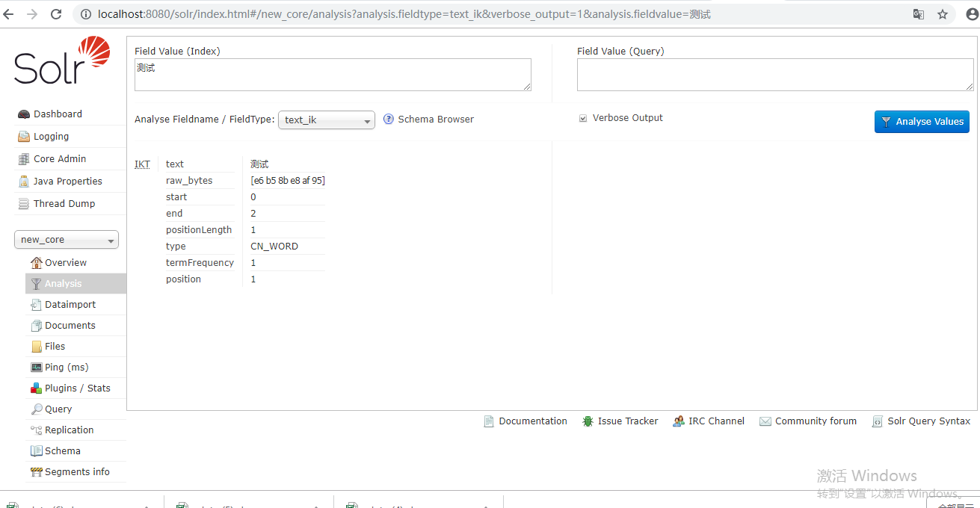980x508 pixels.
Task: Toggle the Verbose Output checkbox
Action: click(x=583, y=119)
